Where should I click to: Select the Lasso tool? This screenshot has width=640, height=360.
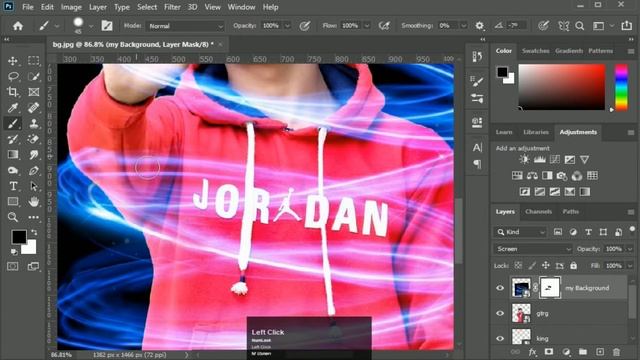(13, 76)
